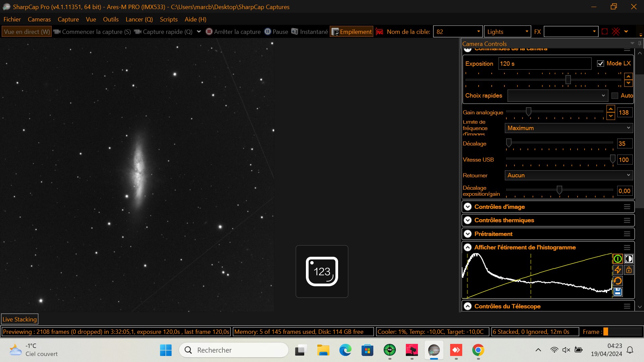Click the red X selection-clear icon
The height and width of the screenshot is (362, 644).
(x=615, y=31)
